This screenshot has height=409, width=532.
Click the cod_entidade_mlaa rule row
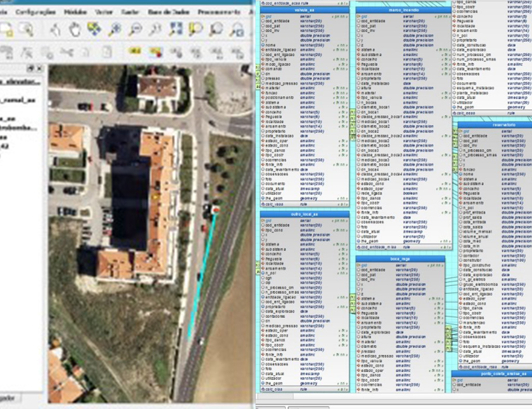tap(404, 248)
